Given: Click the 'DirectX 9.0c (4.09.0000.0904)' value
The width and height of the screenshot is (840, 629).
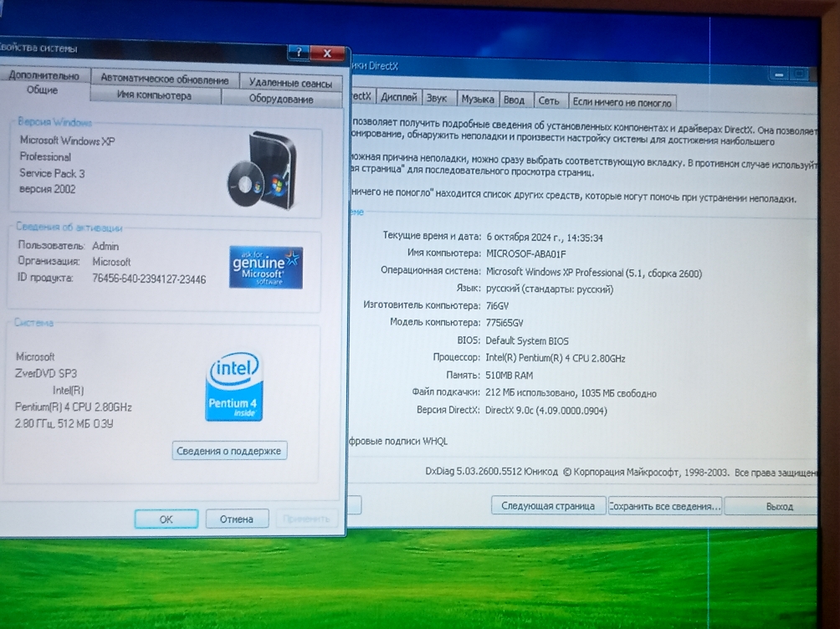Looking at the screenshot, I should click(x=545, y=411).
